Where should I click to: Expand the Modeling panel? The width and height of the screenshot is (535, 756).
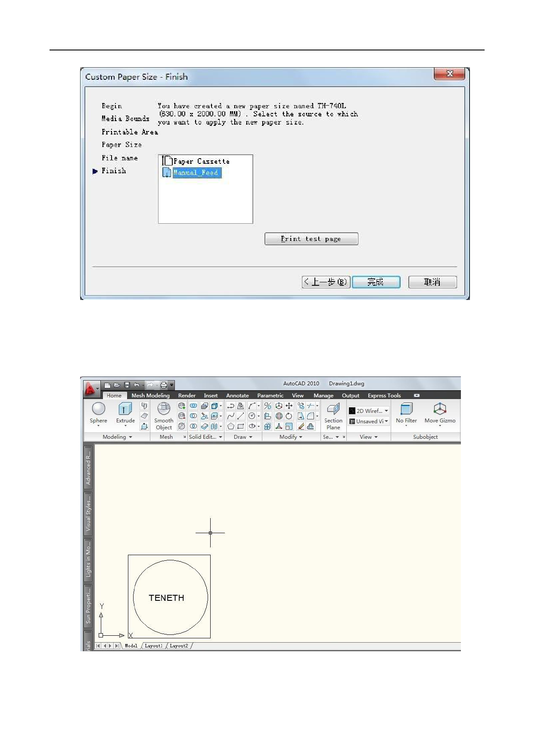(x=117, y=437)
